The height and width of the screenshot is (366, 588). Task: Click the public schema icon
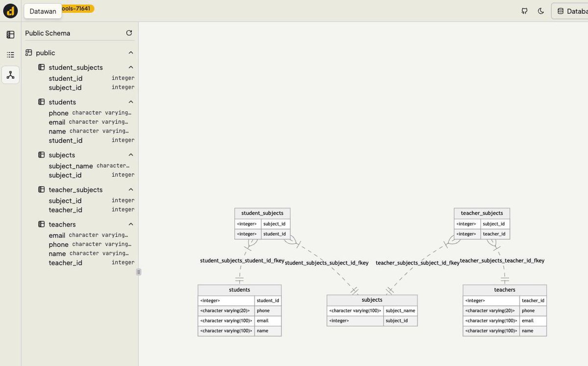click(29, 52)
